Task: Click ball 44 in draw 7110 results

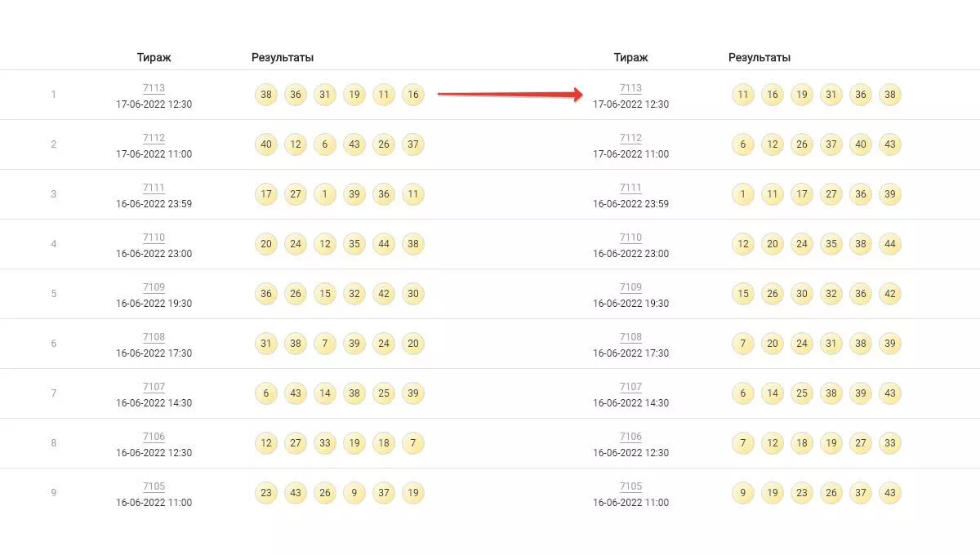Action: 383,244
